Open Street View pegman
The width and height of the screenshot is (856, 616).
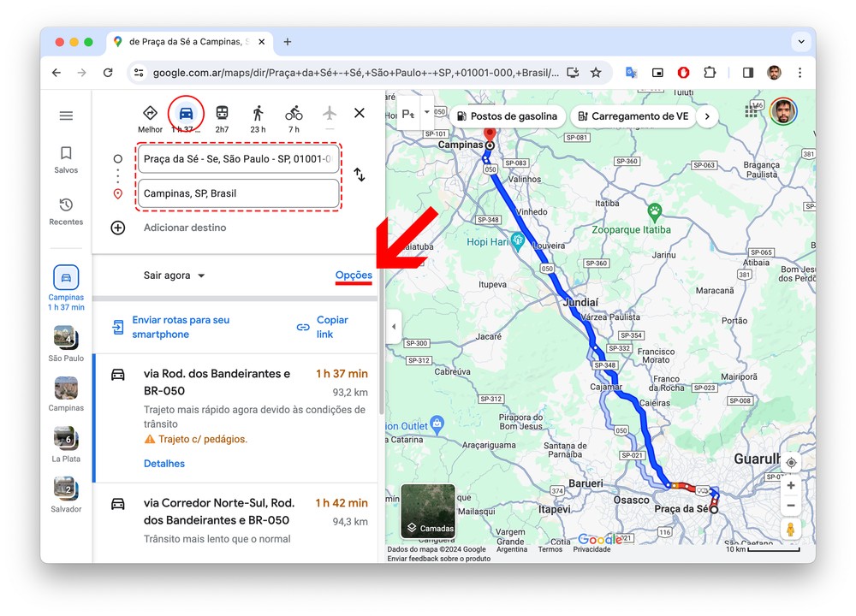click(790, 530)
